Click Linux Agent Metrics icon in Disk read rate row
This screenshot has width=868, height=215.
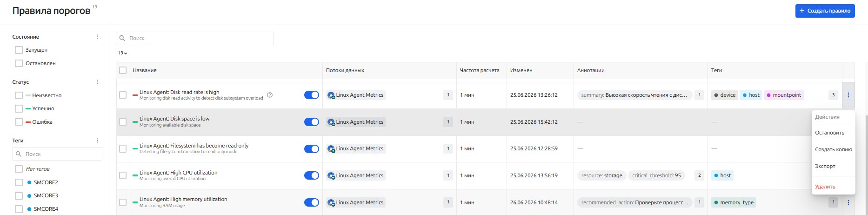click(331, 95)
